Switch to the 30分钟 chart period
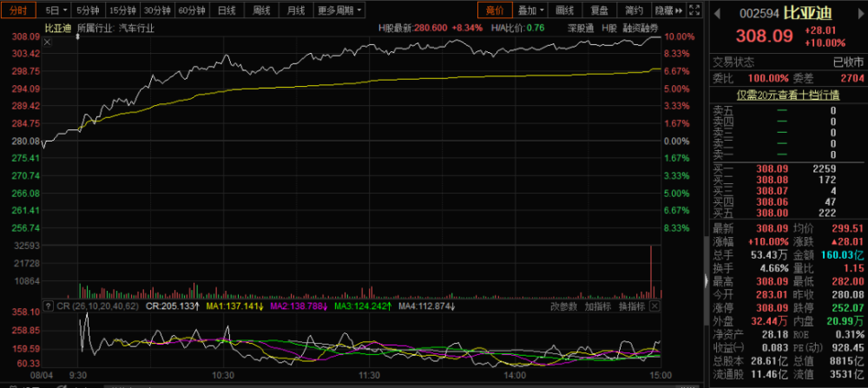Image resolution: width=868 pixels, height=388 pixels. tap(156, 10)
